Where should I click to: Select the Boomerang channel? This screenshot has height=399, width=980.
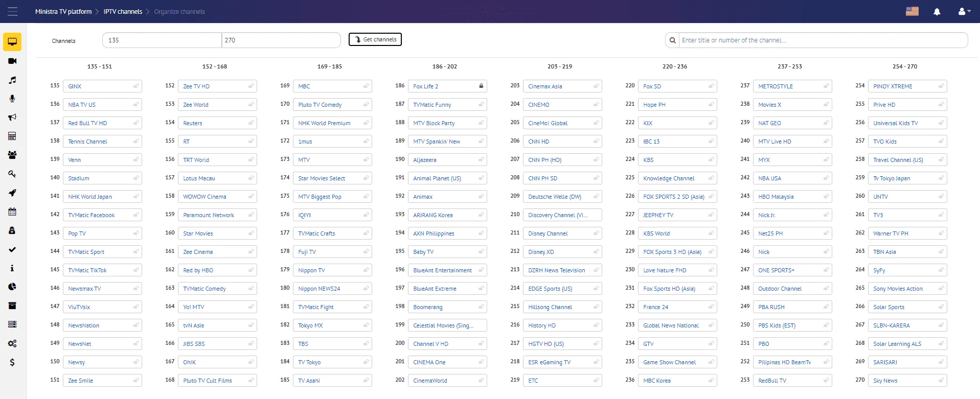[447, 307]
